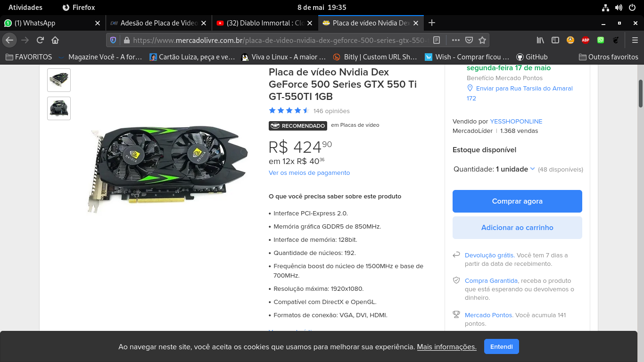Click the forward navigation arrow
Image resolution: width=644 pixels, height=362 pixels.
[x=25, y=40]
